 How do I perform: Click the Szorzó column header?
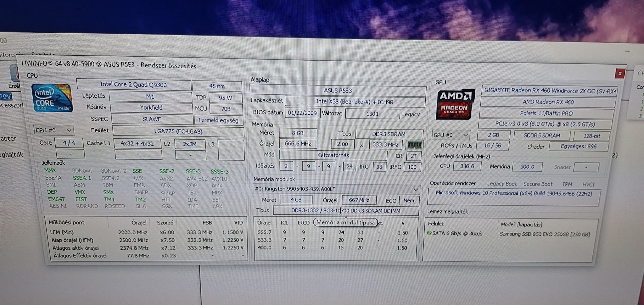coord(165,223)
